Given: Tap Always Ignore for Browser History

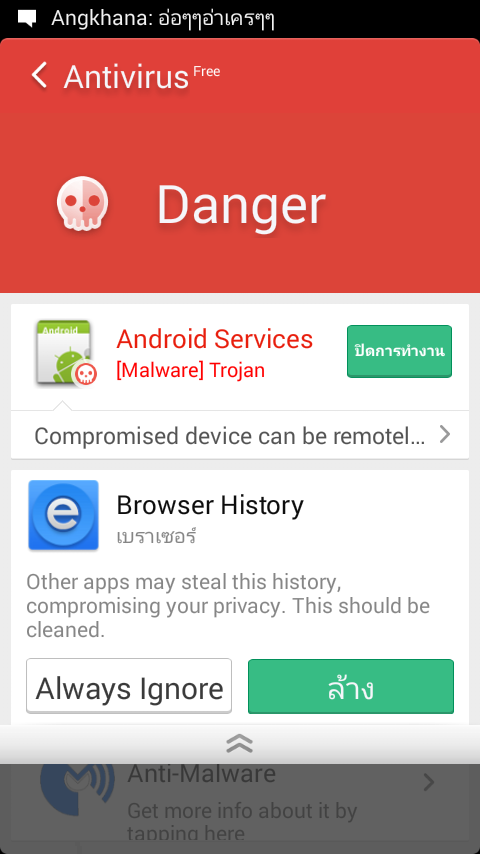Looking at the screenshot, I should [x=129, y=686].
